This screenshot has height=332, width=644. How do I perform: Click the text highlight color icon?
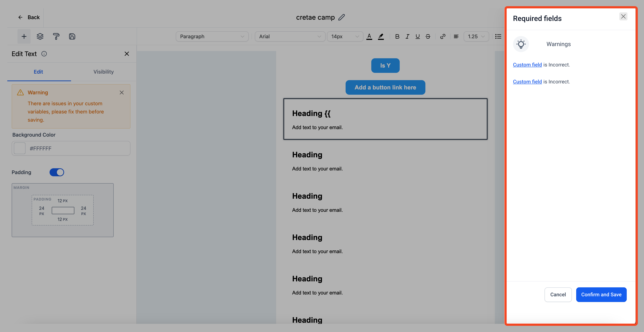381,36
